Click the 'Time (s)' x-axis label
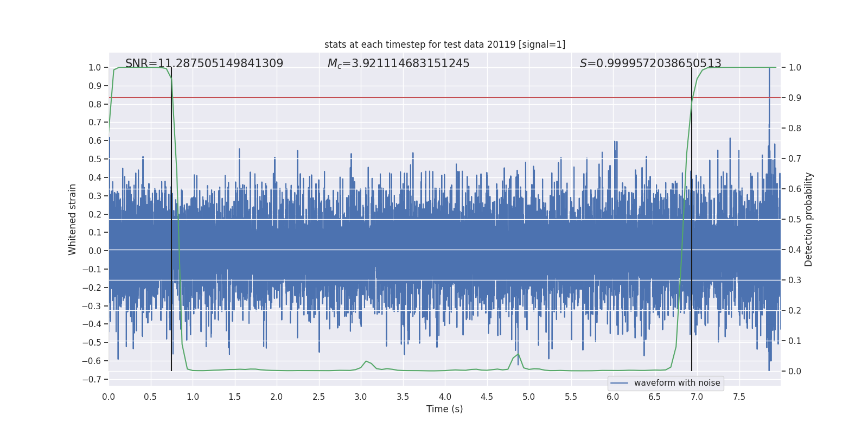868x434 pixels. 444,409
